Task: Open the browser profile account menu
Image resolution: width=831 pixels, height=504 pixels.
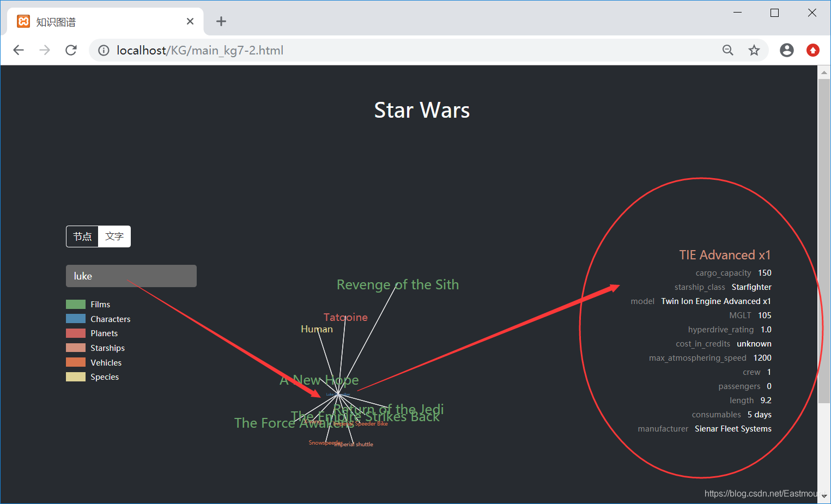Action: [787, 50]
